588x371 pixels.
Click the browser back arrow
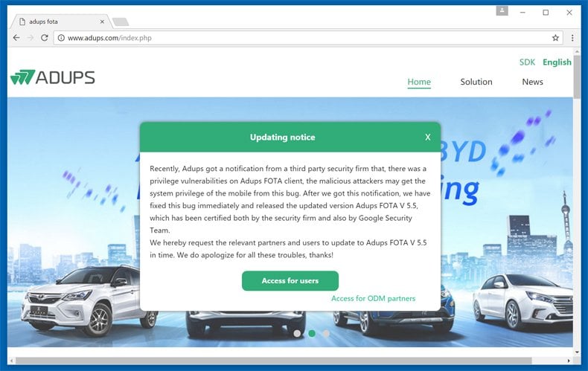point(16,38)
